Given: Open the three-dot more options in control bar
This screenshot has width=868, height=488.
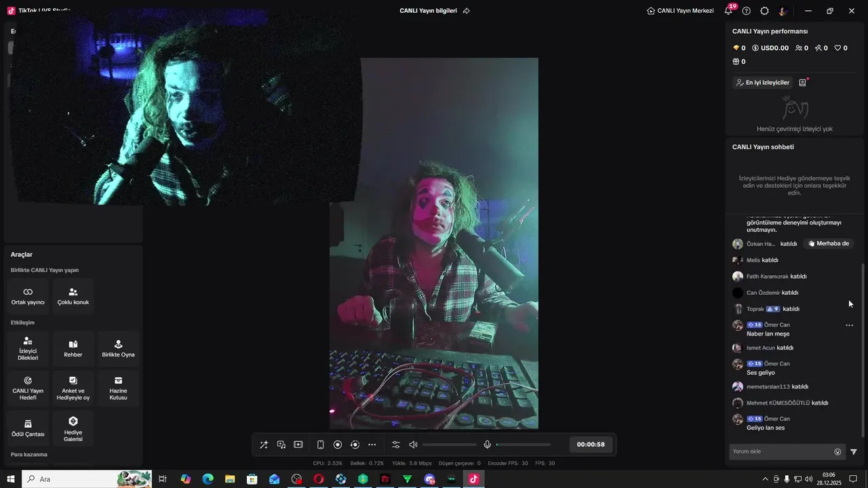Looking at the screenshot, I should pos(372,445).
